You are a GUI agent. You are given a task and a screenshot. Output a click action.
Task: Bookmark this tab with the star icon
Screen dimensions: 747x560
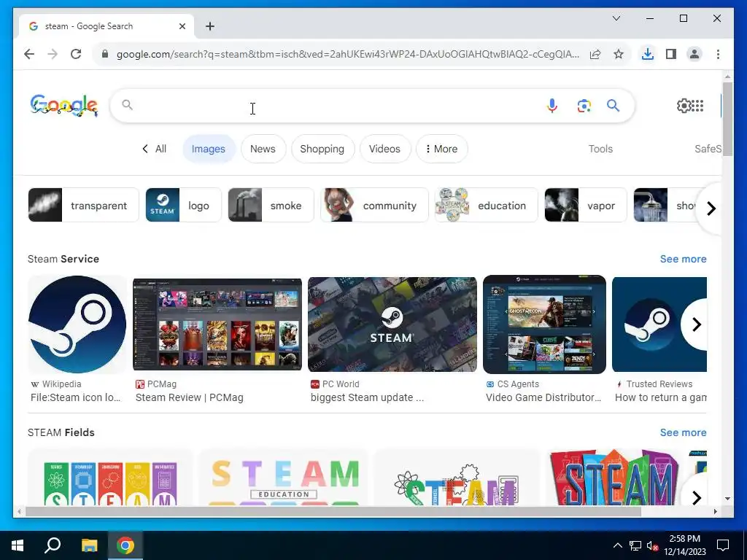pos(619,54)
